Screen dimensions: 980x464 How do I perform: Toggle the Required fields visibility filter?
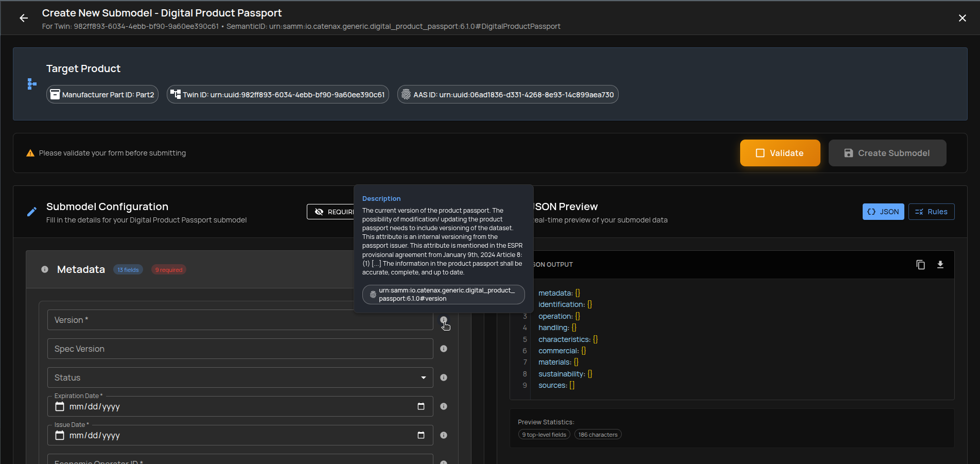331,212
